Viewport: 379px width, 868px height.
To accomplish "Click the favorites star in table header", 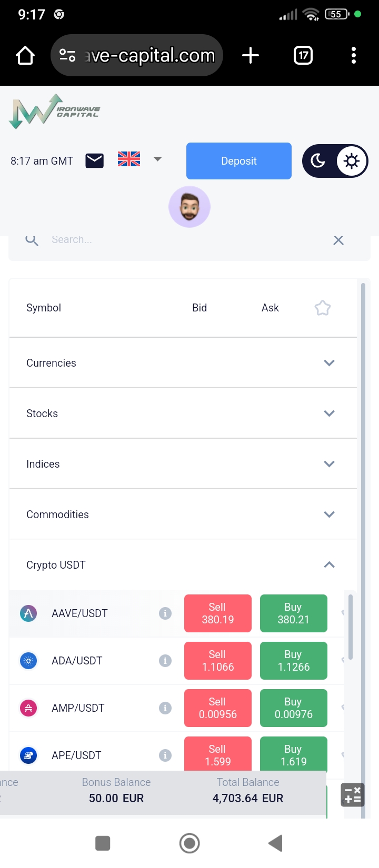I will (x=322, y=308).
